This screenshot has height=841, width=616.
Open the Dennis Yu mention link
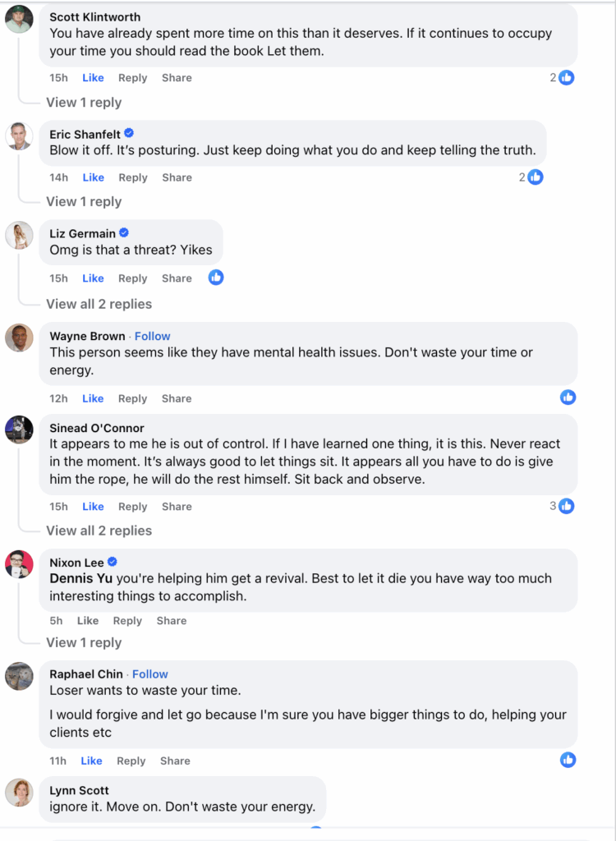point(80,578)
